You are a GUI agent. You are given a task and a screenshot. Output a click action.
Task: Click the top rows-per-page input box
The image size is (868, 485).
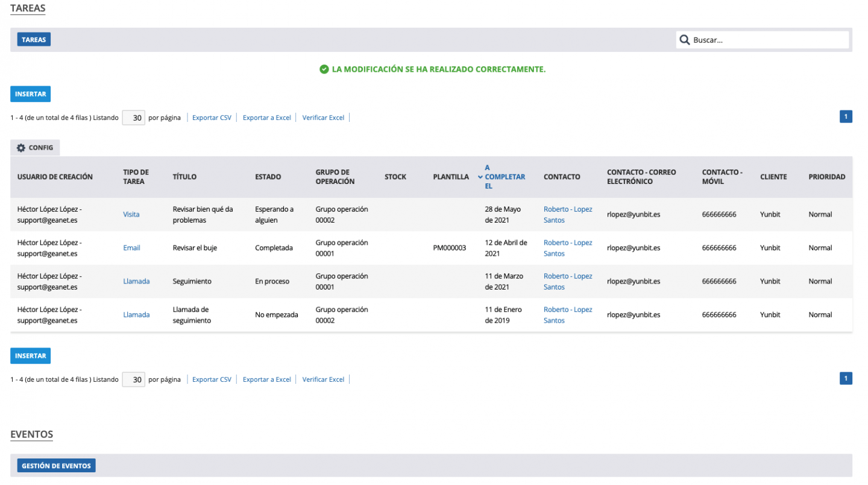point(134,118)
